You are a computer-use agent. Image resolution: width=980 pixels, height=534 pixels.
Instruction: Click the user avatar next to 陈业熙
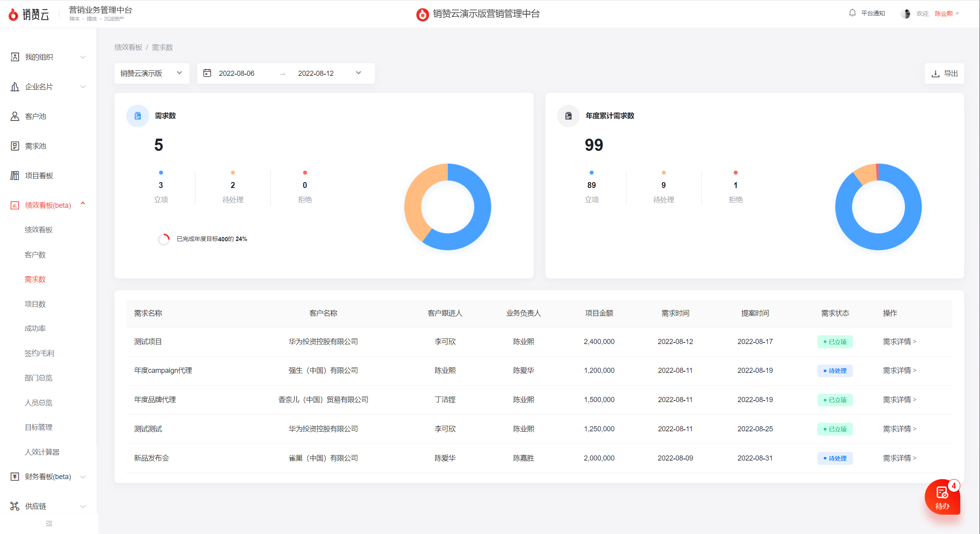click(905, 14)
